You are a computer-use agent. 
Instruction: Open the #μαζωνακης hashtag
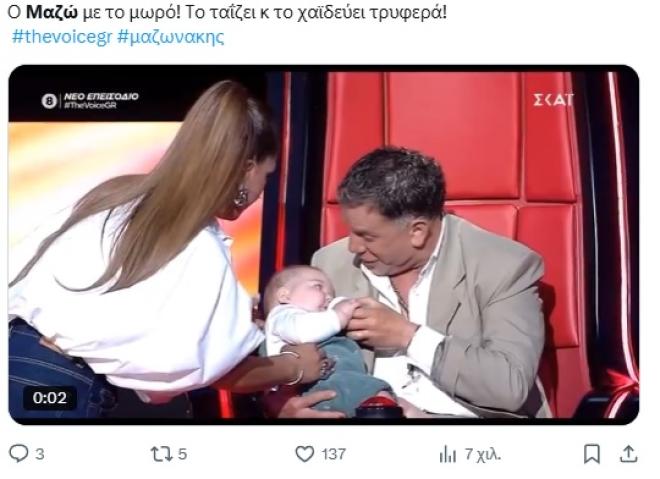pyautogui.click(x=170, y=37)
